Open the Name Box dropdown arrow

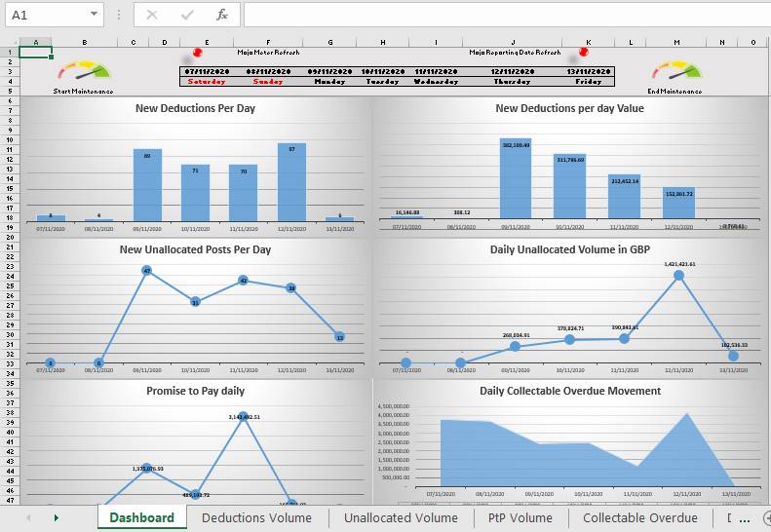[95, 15]
